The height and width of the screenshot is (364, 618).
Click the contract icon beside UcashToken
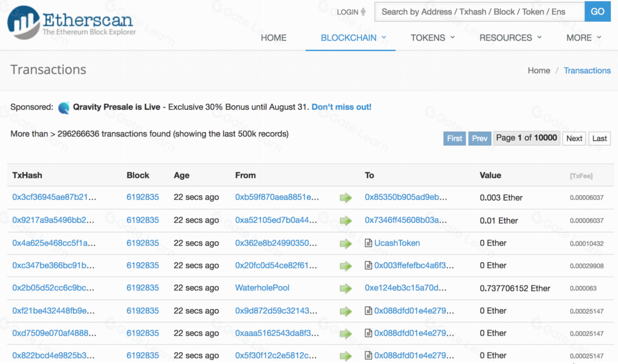(368, 243)
